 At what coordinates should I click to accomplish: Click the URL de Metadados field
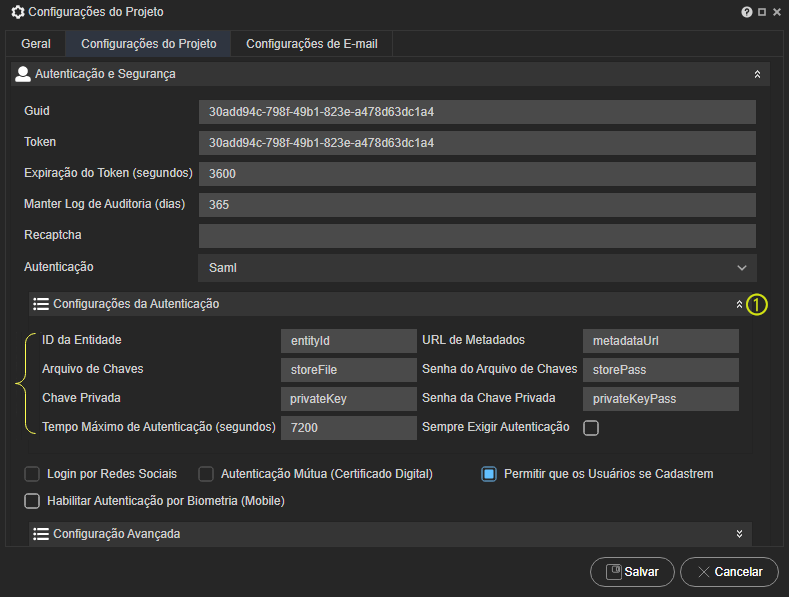pos(661,341)
